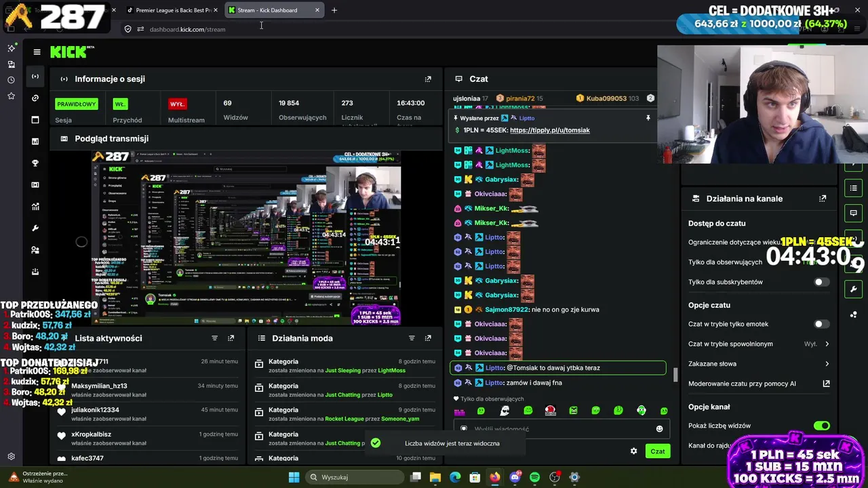Toggle Tylko dla subskrybentów switch
The image size is (868, 488).
(821, 282)
